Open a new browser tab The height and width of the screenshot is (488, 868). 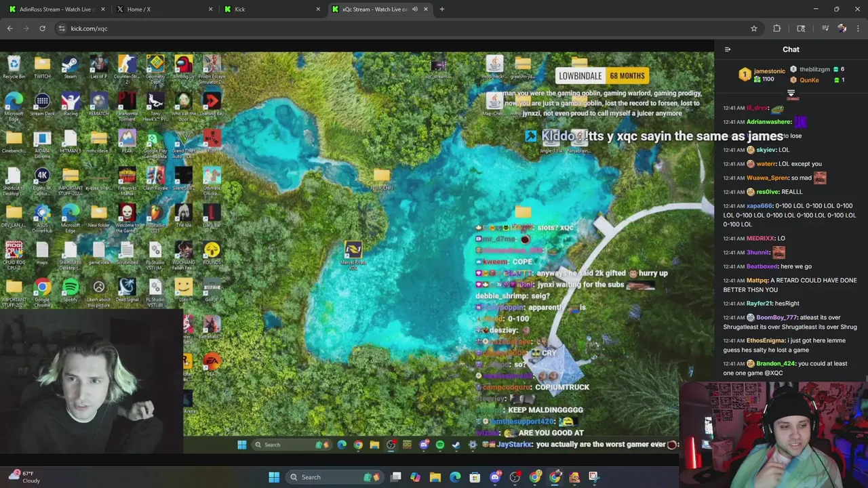[x=441, y=9]
